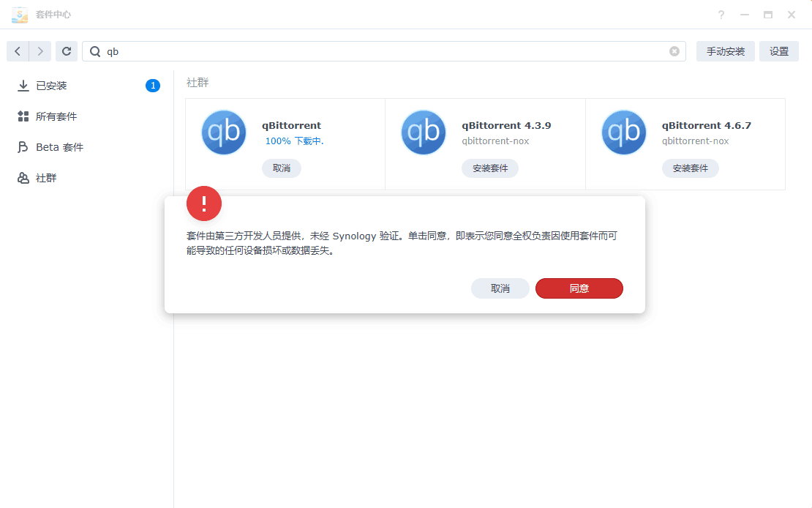Click the blue notification badge showing 1

click(x=153, y=86)
